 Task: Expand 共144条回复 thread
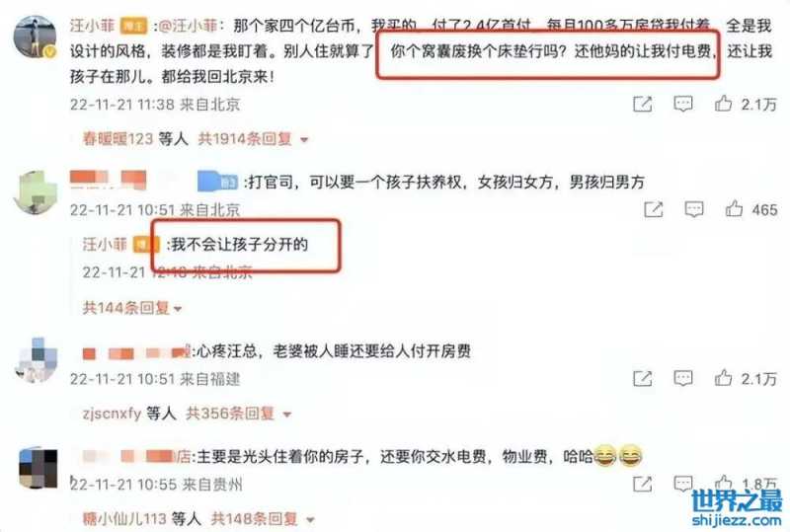(132, 307)
